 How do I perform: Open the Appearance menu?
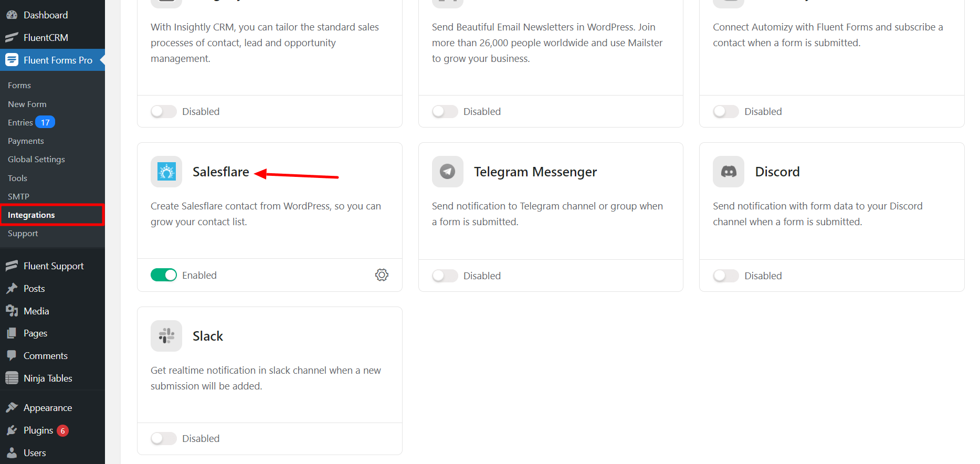47,408
